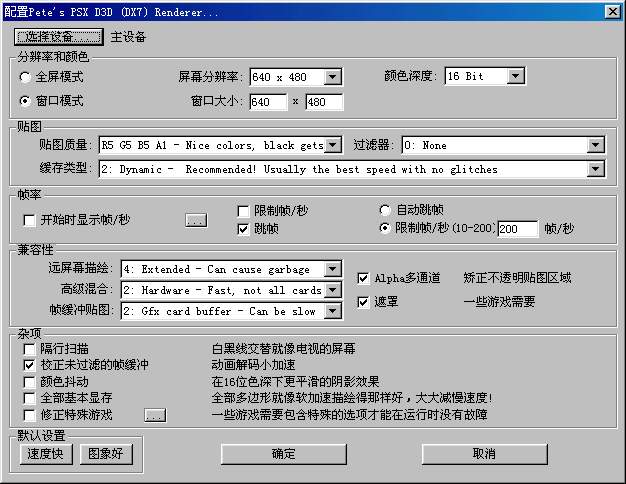Click the window width input field
The image size is (626, 484).
click(266, 102)
